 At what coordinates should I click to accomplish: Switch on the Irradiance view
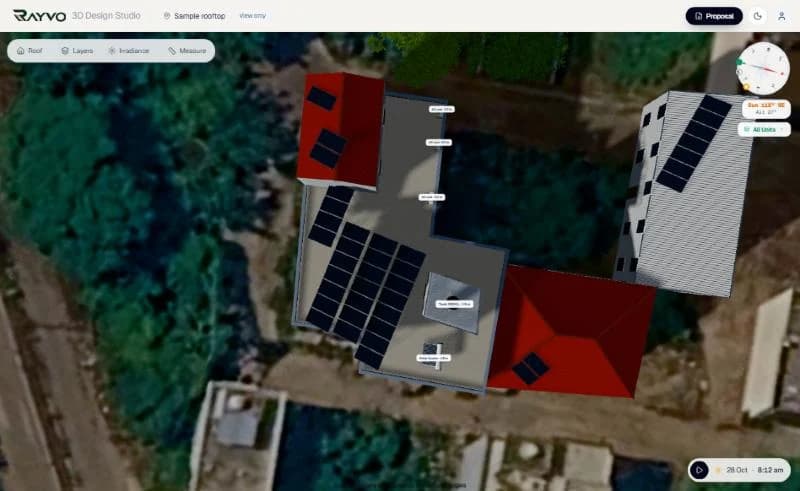pyautogui.click(x=129, y=51)
